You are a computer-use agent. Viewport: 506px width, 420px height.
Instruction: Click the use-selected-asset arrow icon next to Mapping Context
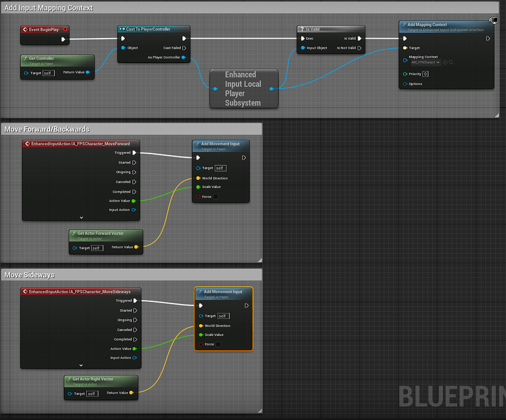446,62
